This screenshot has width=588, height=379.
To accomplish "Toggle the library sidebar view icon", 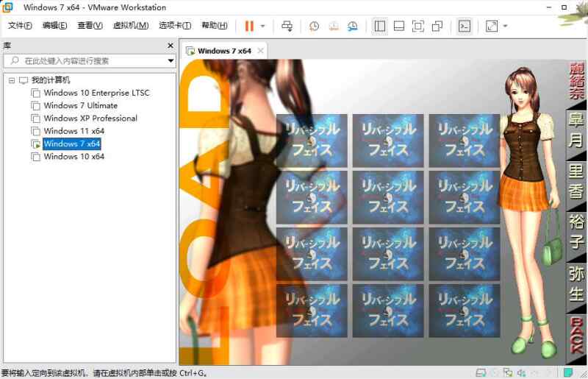I will [380, 26].
